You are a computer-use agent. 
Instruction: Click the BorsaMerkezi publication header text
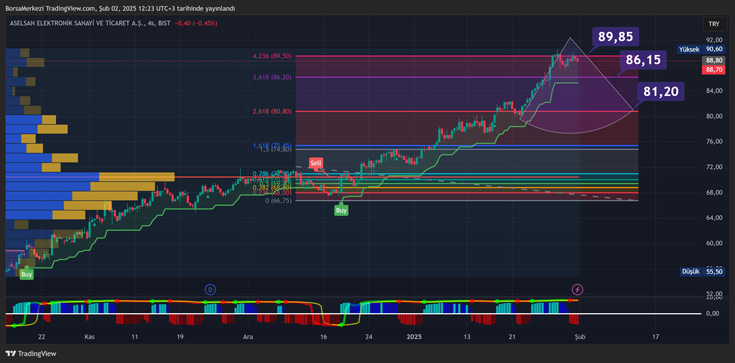[120, 8]
